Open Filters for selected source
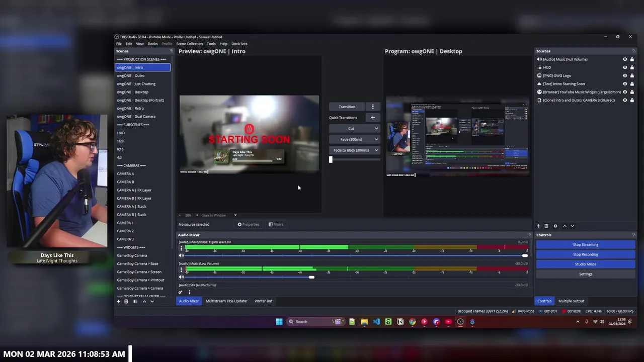Screen dimensions: 644x362 coord(276,225)
